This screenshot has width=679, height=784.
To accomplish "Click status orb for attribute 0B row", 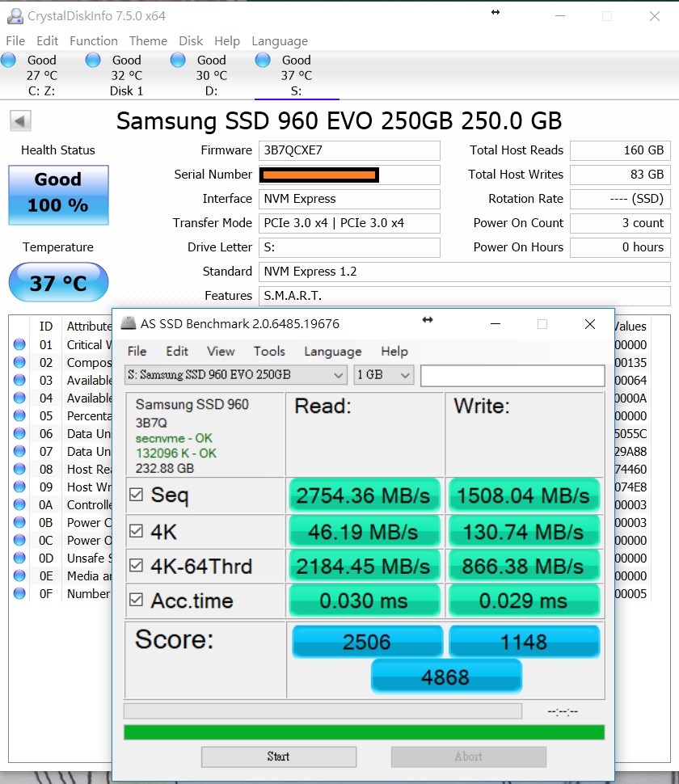I will 19,522.
